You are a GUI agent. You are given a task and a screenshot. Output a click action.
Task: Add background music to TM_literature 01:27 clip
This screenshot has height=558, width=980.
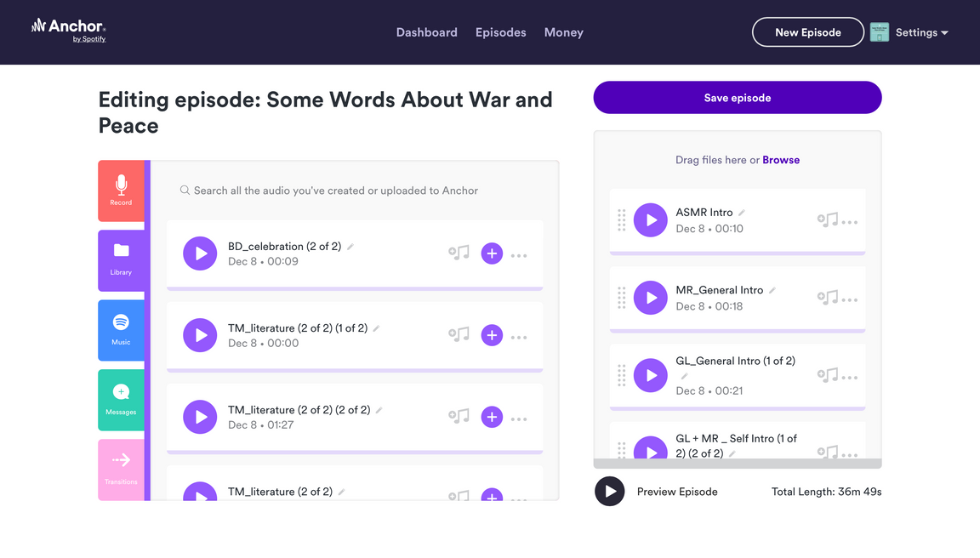[459, 416]
